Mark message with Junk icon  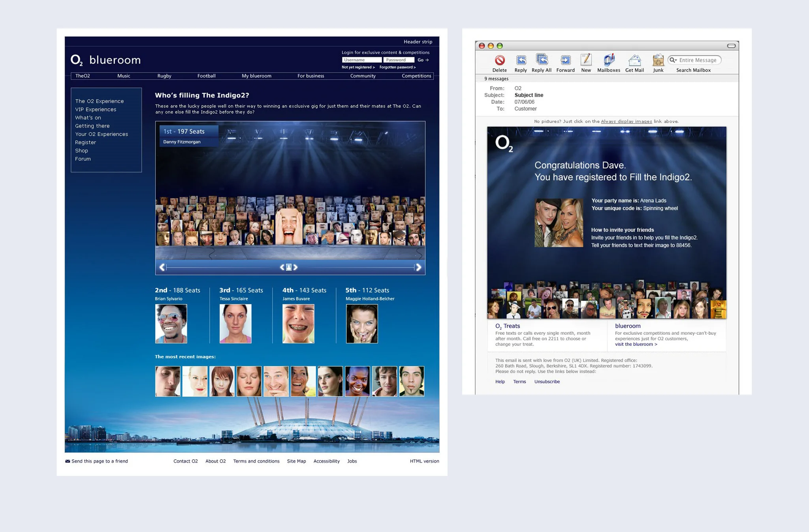tap(658, 60)
